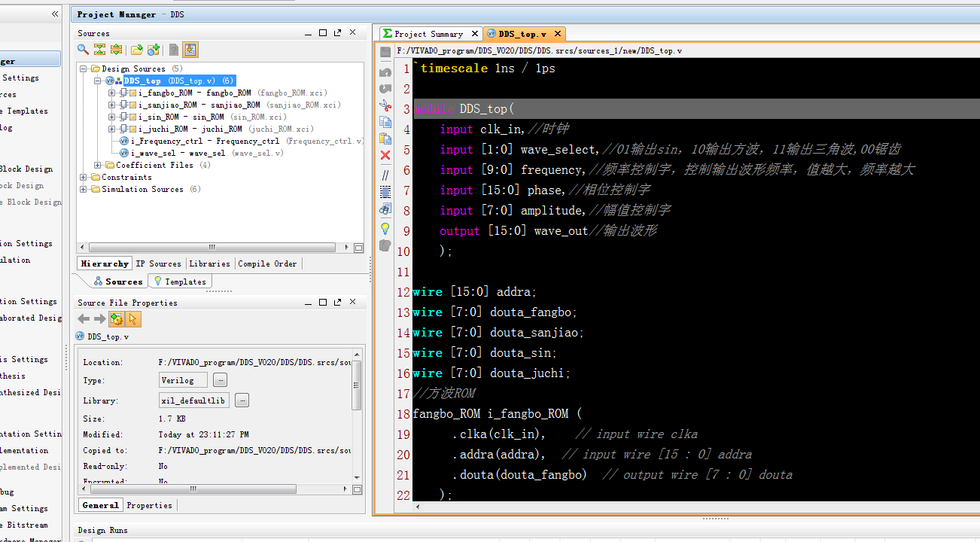Search the Sources panel with magnifier icon
Viewport: 980px width, 542px height.
pyautogui.click(x=83, y=50)
